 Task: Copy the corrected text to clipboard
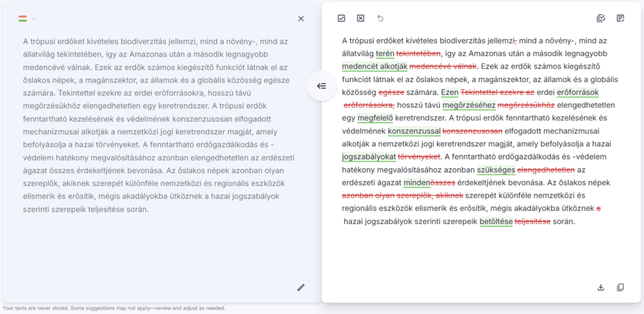(621, 288)
